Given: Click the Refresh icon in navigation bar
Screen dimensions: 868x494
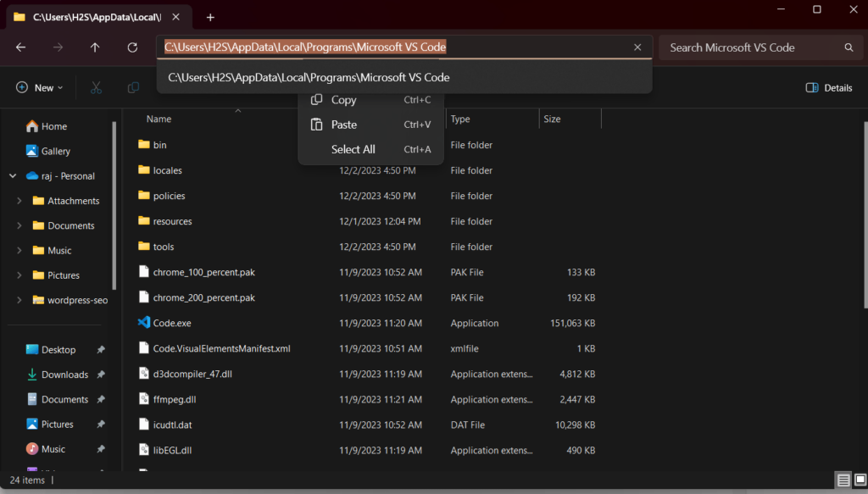Looking at the screenshot, I should (132, 47).
